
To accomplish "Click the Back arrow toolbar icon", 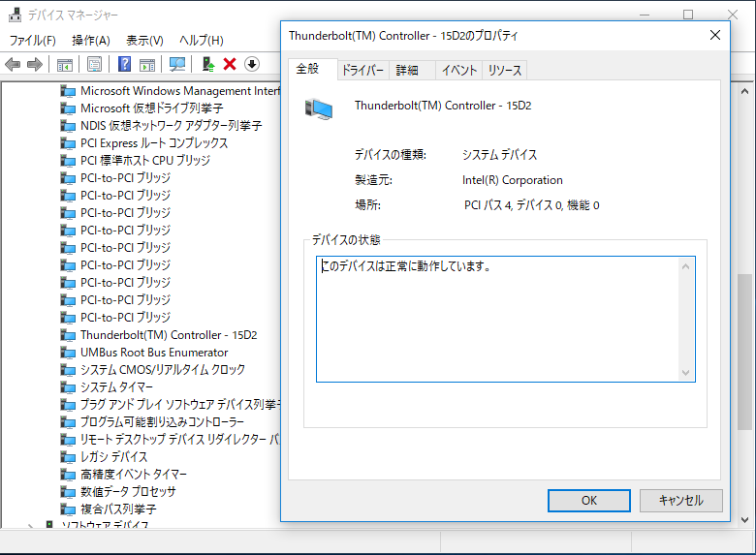I will coord(13,64).
